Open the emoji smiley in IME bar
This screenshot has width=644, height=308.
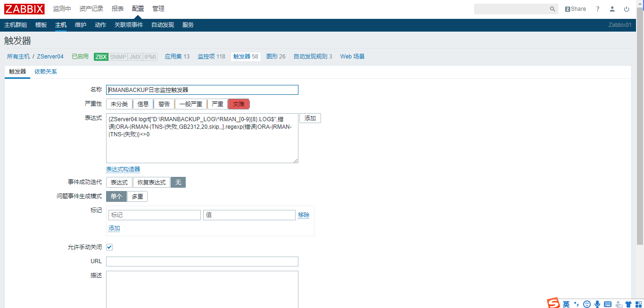click(x=587, y=304)
